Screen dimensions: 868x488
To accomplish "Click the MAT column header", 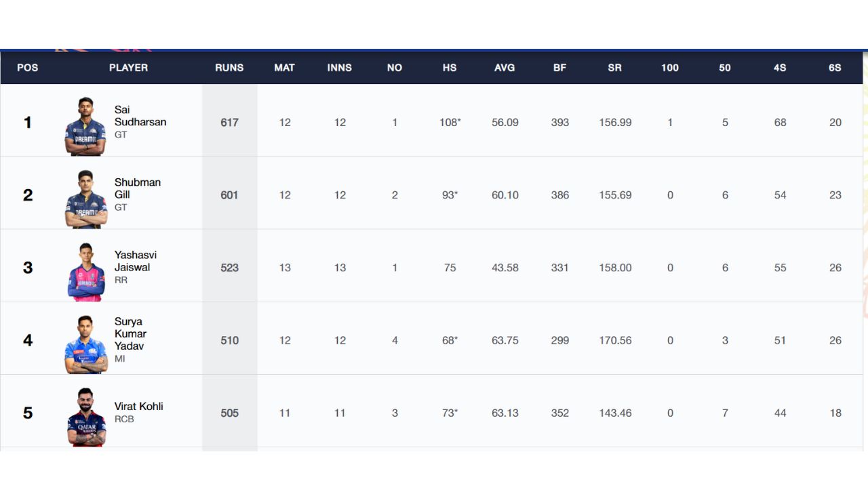I will coord(284,68).
